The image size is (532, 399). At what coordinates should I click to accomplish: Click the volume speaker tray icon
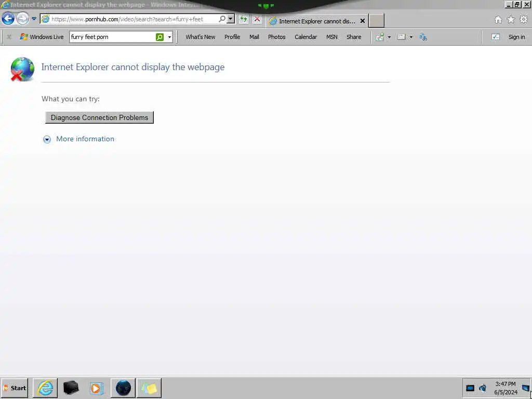point(483,388)
